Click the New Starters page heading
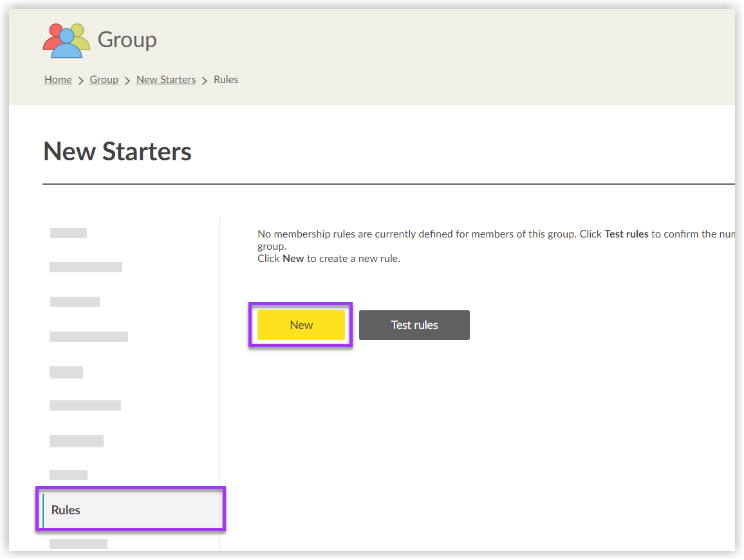This screenshot has height=560, width=744. click(x=116, y=151)
